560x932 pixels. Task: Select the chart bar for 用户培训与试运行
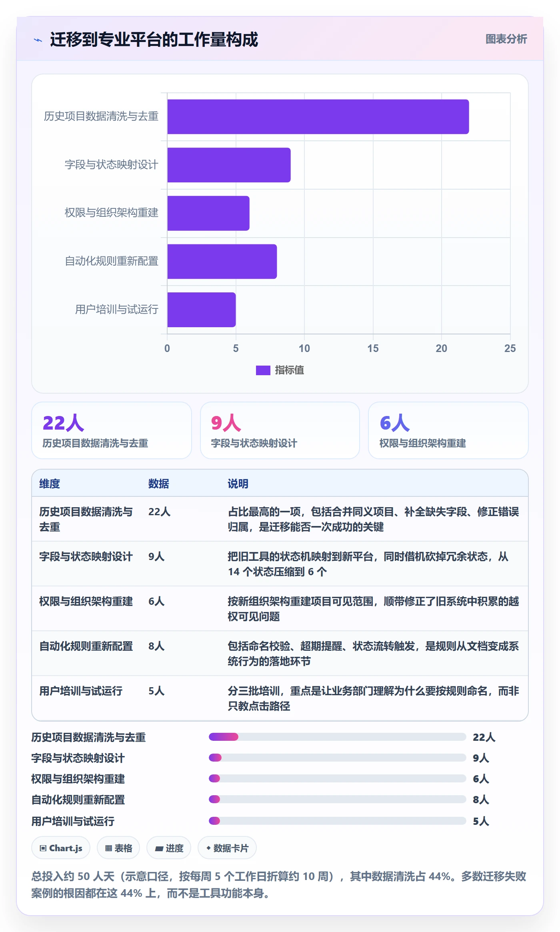tap(202, 310)
